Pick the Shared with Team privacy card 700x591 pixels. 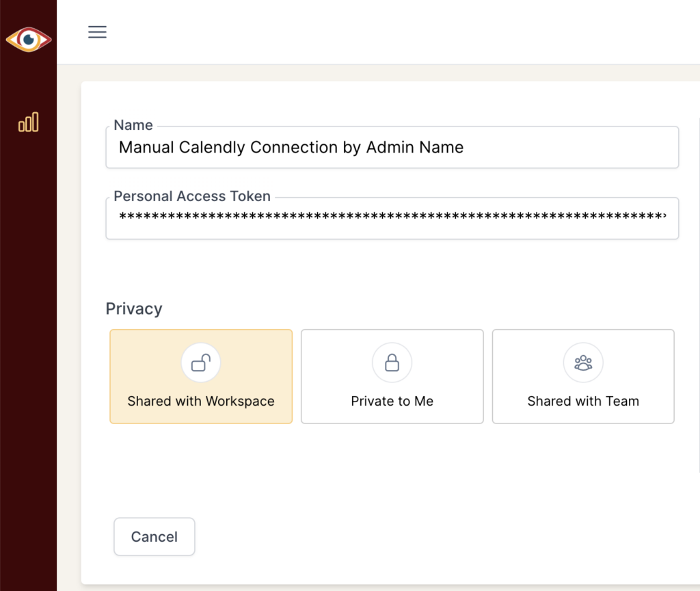(x=583, y=376)
